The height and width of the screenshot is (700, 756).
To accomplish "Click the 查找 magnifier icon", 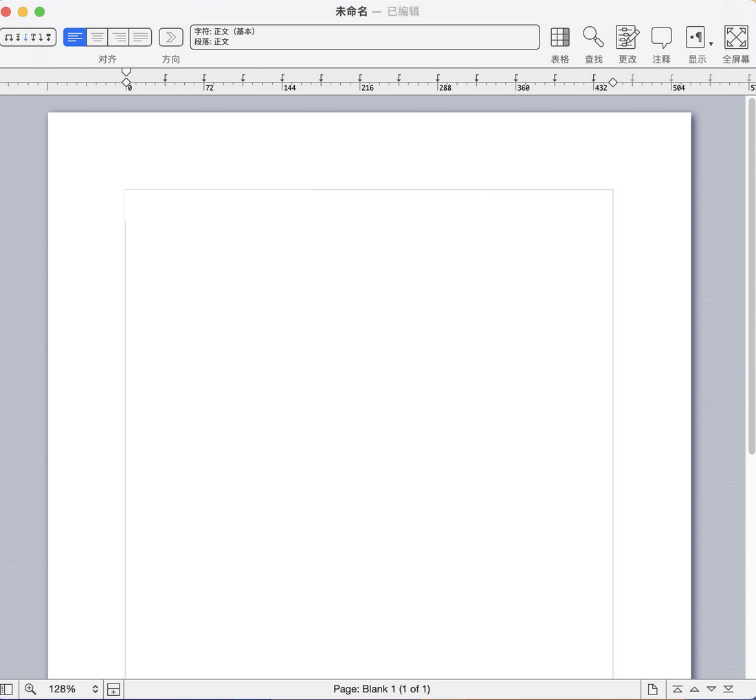I will (593, 37).
